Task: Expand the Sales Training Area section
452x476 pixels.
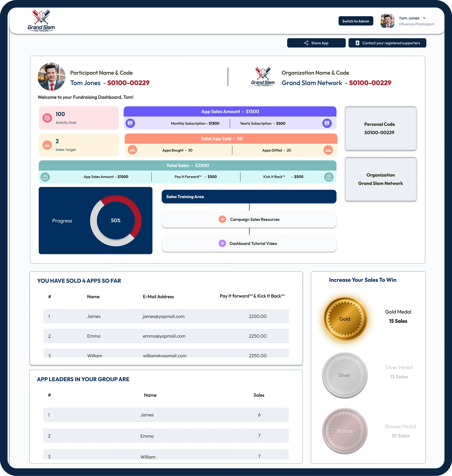Action: pyautogui.click(x=249, y=196)
